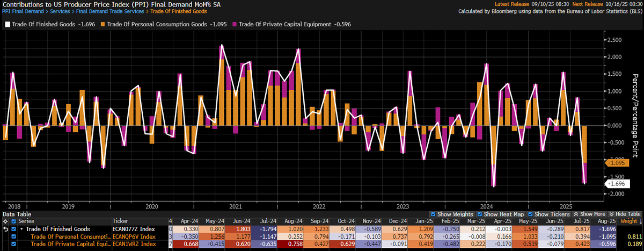This screenshot has width=644, height=251.
Task: Toggle the Show Heat Map checkbox
Action: [x=481, y=214]
